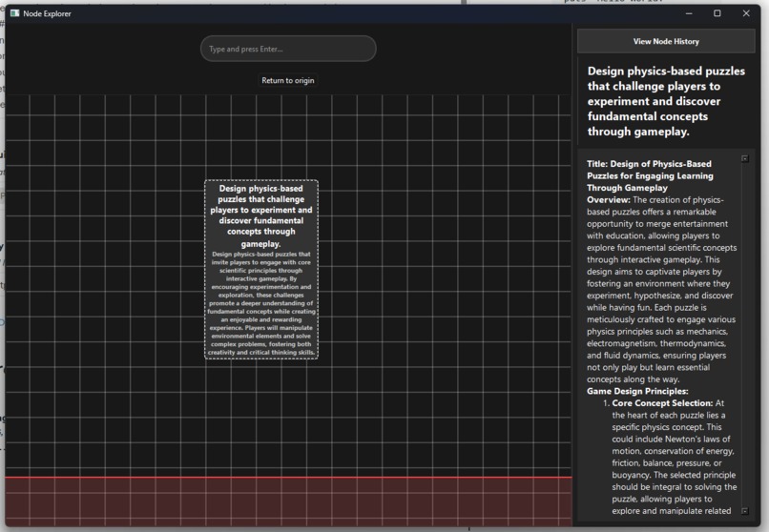Click scrollbar down arrow in description panel
Viewport: 769px width, 532px height.
click(x=745, y=511)
